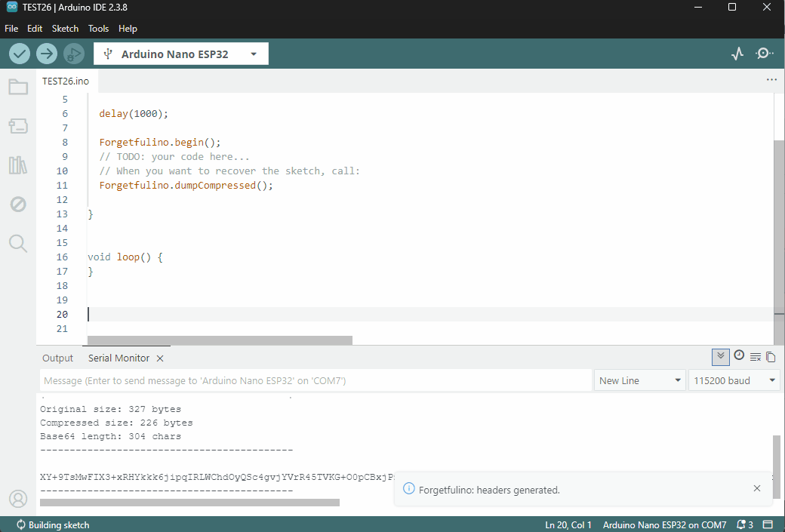This screenshot has width=785, height=532.
Task: Open the notifications bell in status bar
Action: click(744, 524)
